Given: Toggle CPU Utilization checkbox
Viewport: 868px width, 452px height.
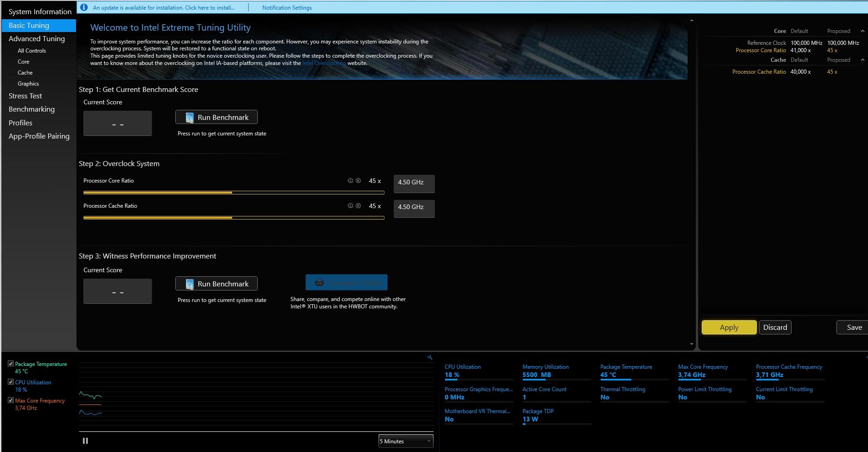Looking at the screenshot, I should point(11,382).
